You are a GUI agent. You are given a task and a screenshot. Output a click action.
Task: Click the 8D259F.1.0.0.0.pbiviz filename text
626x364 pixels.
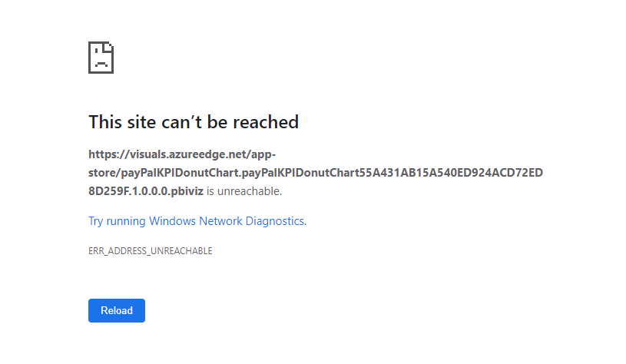tap(146, 191)
